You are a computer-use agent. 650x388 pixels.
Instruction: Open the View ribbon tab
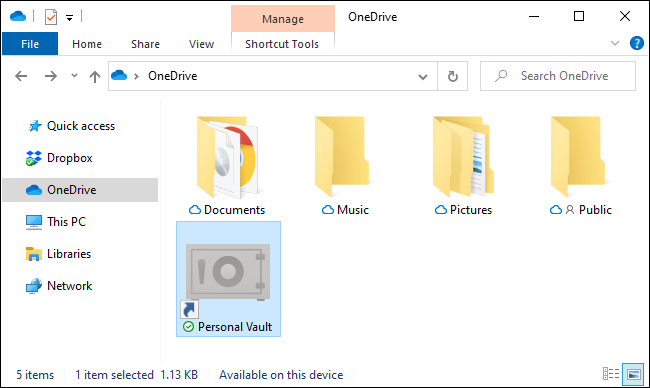[201, 44]
